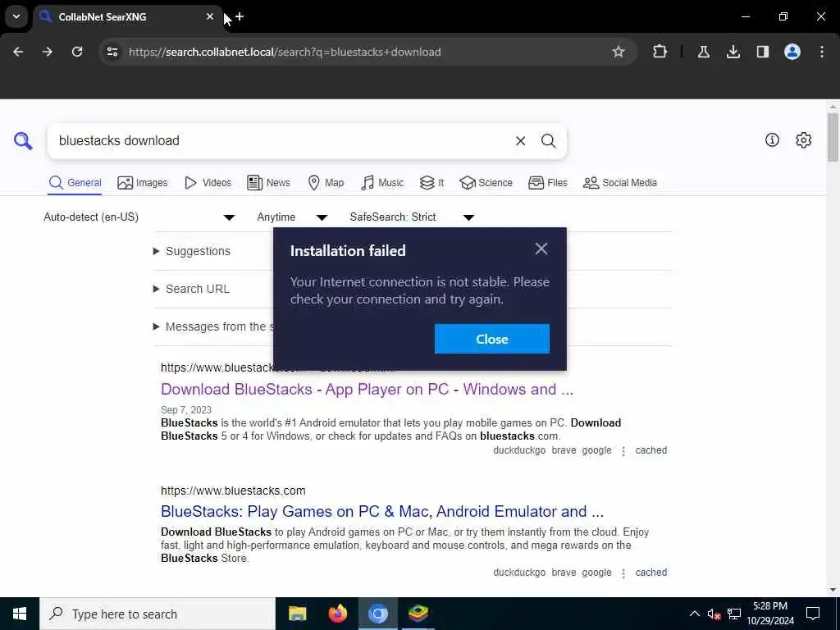Screen dimensions: 840x630
Task: Click the browser address bar URL
Action: 285,52
